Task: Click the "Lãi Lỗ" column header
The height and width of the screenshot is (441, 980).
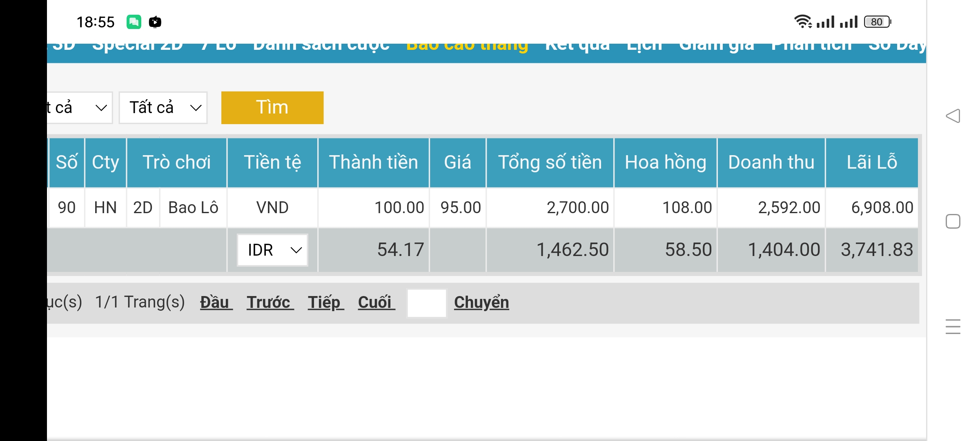Action: [x=872, y=163]
